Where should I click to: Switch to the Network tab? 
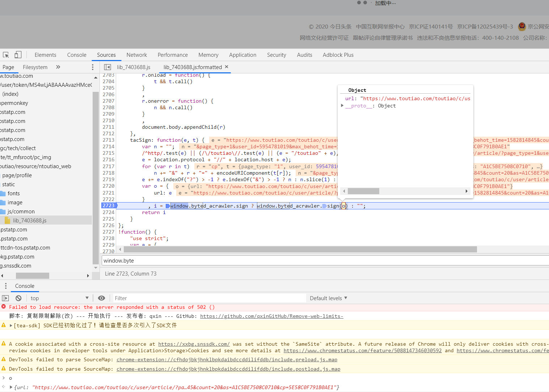136,55
